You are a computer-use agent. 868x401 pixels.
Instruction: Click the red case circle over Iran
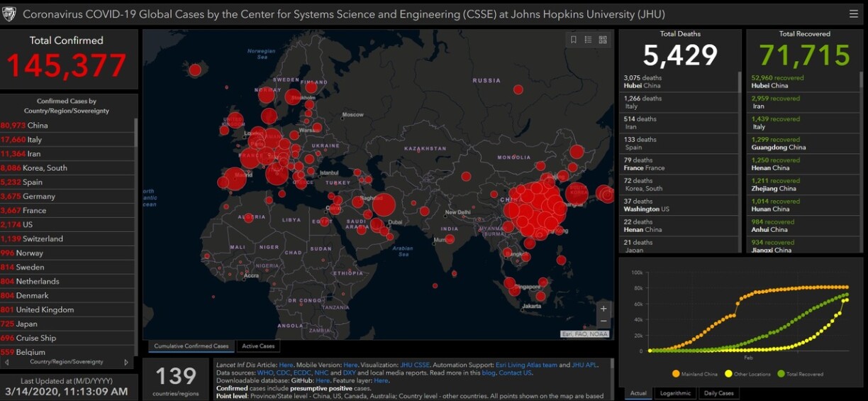384,204
